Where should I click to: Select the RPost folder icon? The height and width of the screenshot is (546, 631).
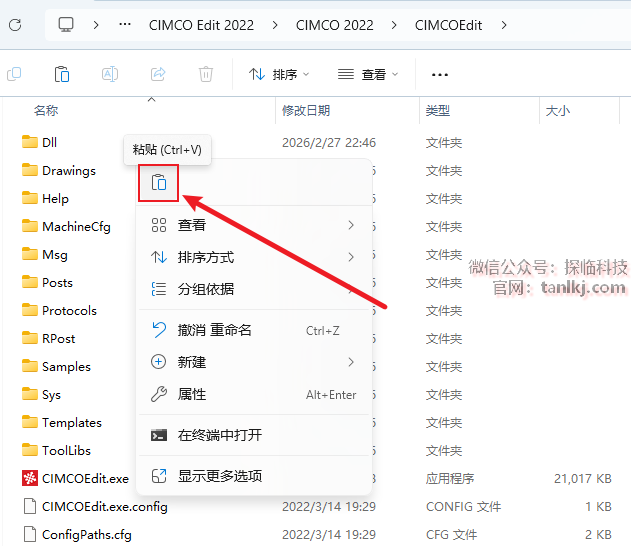click(29, 338)
